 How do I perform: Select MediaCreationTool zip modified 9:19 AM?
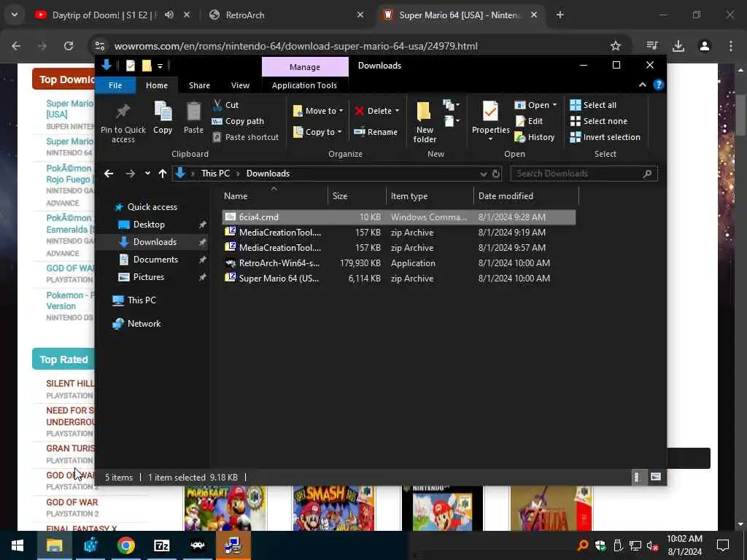[399, 233]
